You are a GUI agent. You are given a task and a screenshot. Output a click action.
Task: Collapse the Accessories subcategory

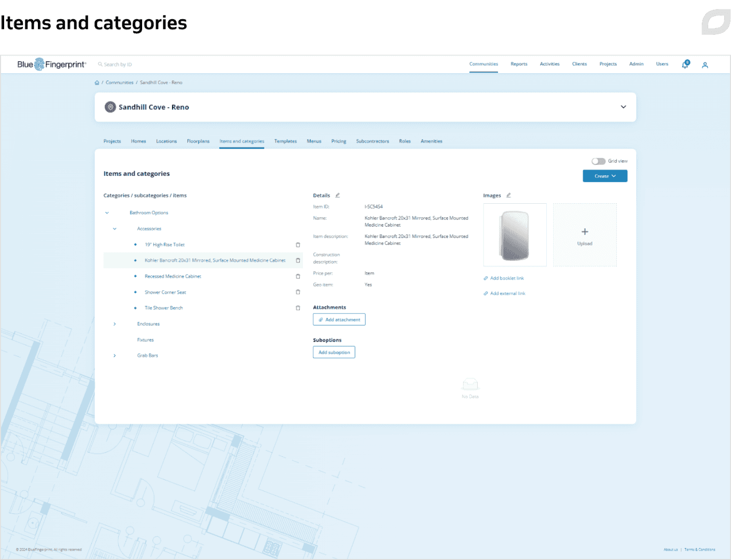click(115, 229)
